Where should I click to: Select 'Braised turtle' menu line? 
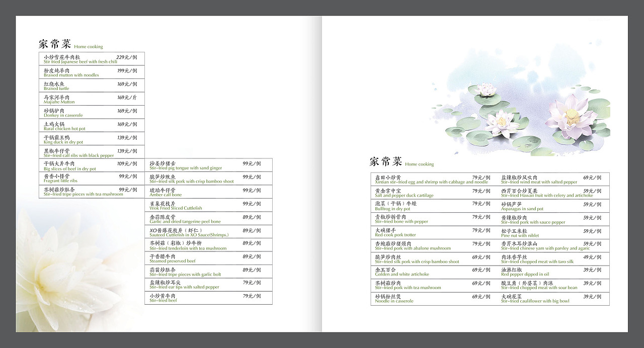[x=56, y=89]
